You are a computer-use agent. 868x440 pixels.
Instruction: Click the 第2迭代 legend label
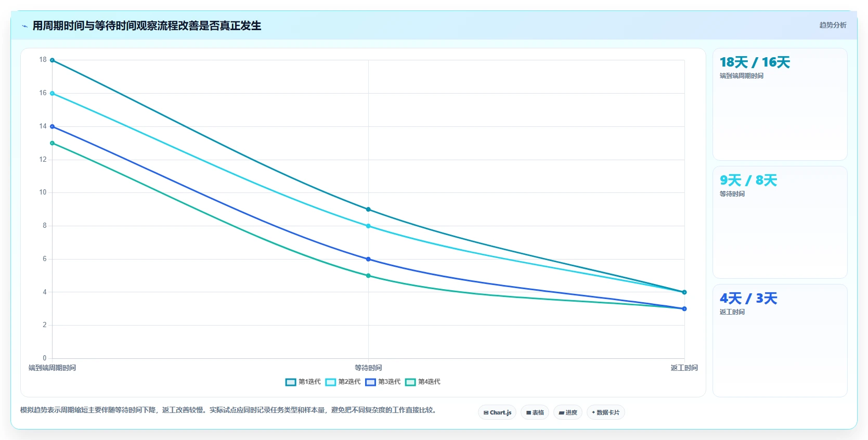pyautogui.click(x=349, y=382)
